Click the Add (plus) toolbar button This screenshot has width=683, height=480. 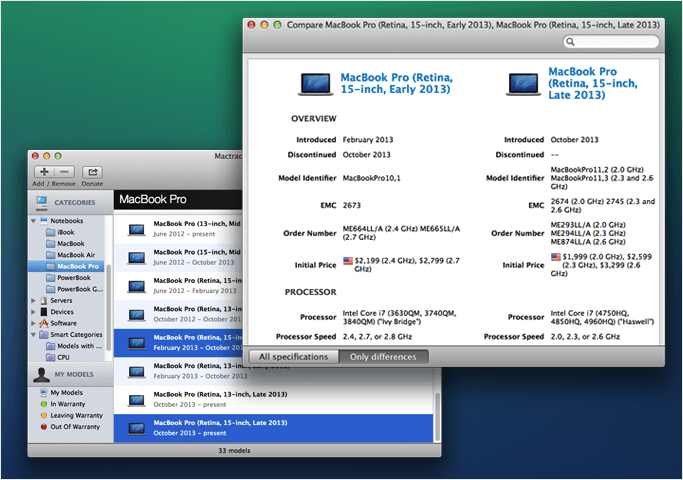click(44, 172)
